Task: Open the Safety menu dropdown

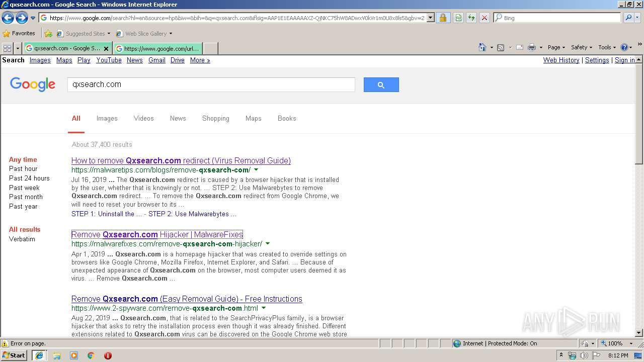Action: 581,47
